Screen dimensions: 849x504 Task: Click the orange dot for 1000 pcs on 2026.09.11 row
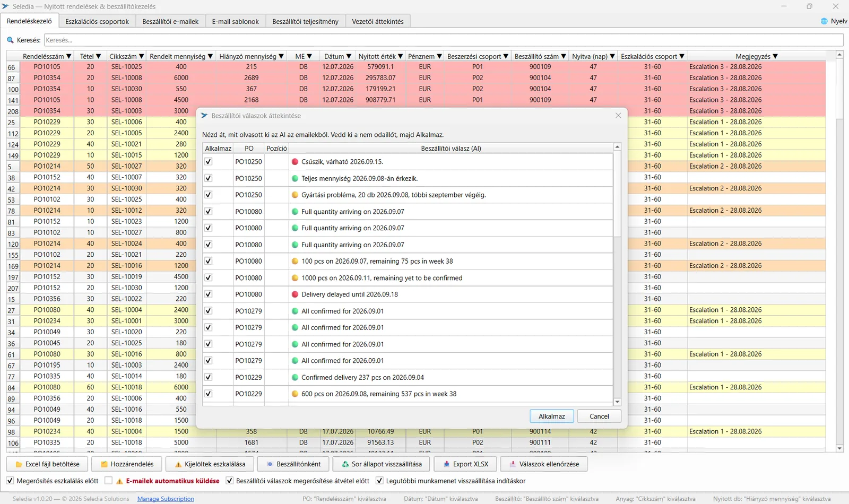(295, 278)
